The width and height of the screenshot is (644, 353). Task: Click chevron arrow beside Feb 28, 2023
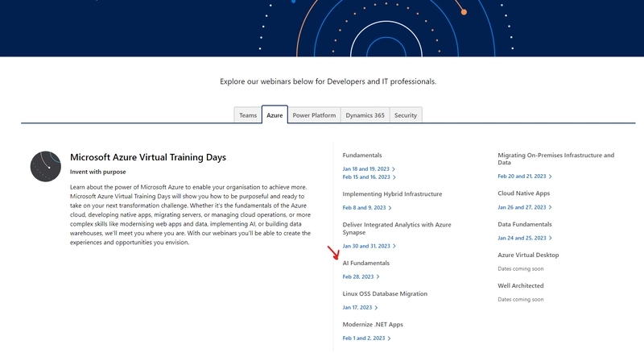[378, 276]
